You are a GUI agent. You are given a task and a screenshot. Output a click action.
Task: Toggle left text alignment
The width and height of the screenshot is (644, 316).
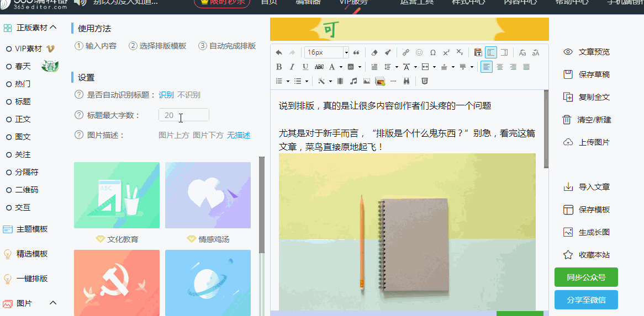pyautogui.click(x=486, y=67)
